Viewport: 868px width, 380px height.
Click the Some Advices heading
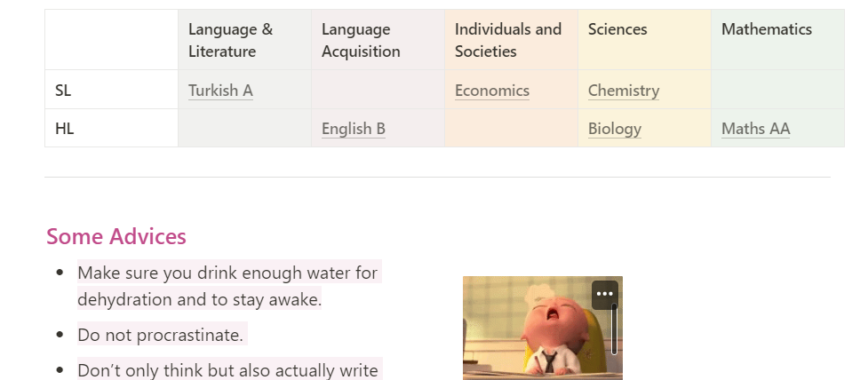(116, 237)
